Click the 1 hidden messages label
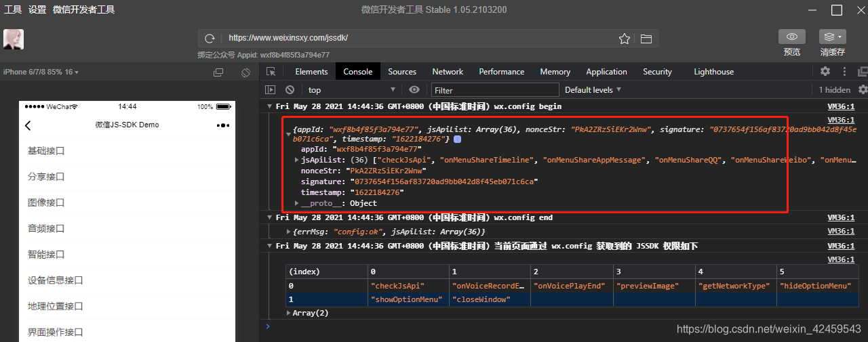The height and width of the screenshot is (342, 868). click(x=834, y=89)
